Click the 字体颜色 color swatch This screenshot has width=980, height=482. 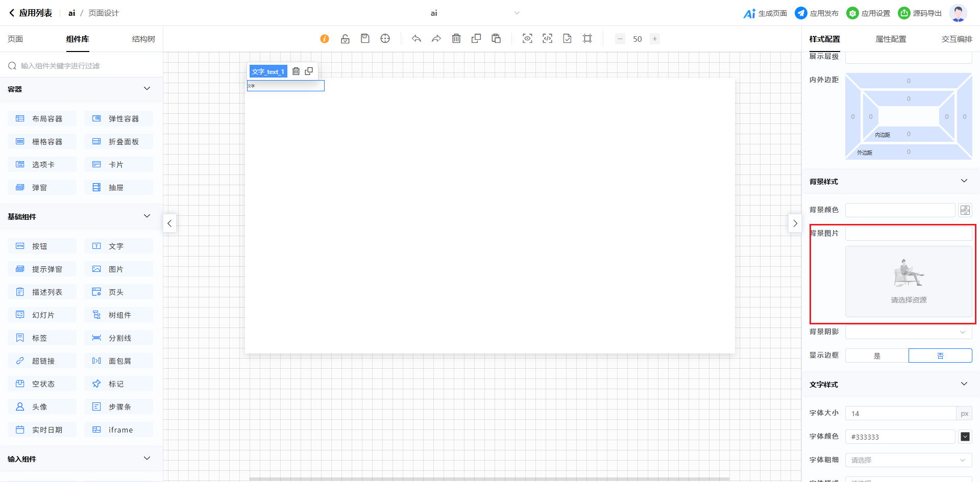click(965, 437)
